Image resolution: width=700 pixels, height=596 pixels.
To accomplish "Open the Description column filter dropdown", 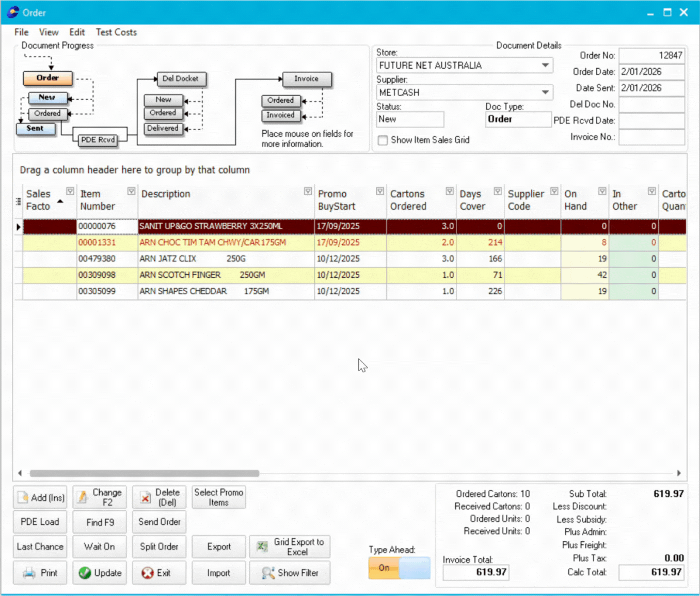I will point(308,192).
